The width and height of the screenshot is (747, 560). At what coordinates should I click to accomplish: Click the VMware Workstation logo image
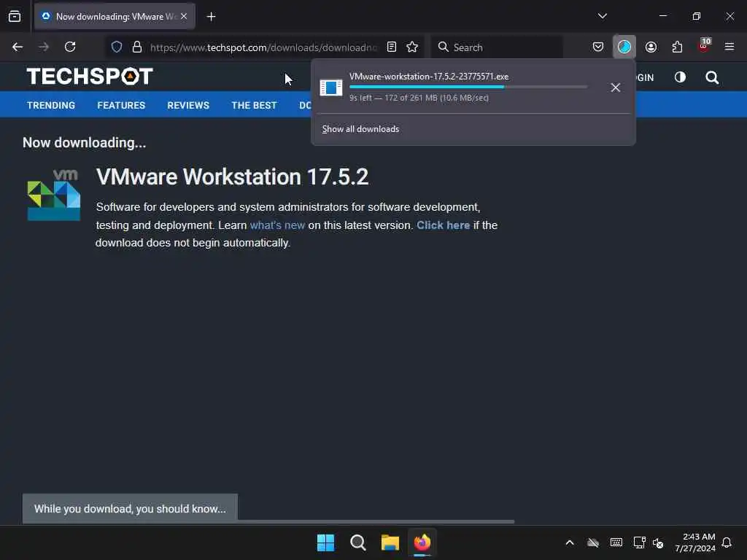coord(54,195)
